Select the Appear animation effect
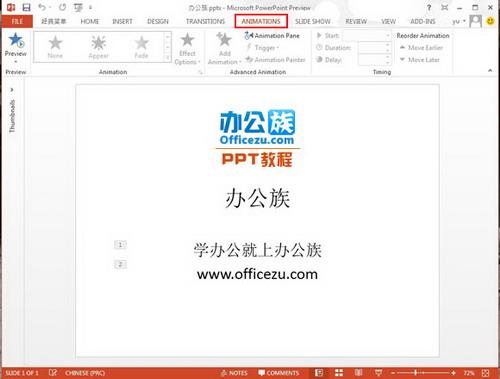 click(x=98, y=47)
